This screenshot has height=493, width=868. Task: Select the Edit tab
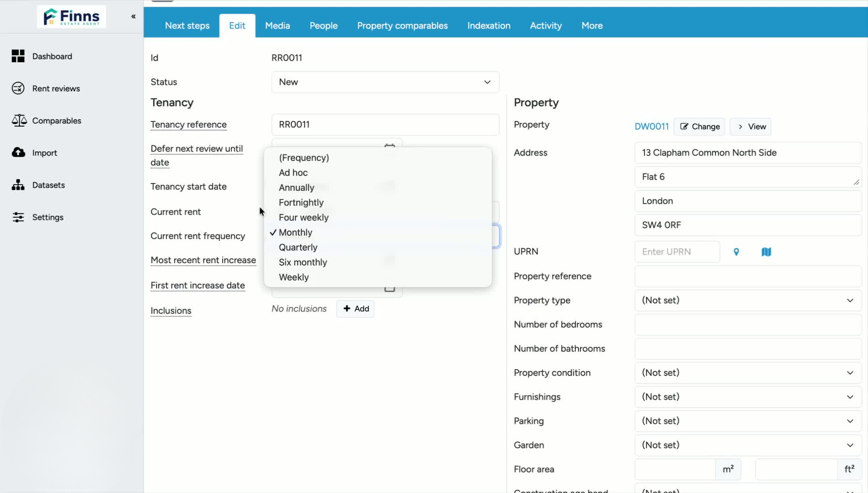237,26
